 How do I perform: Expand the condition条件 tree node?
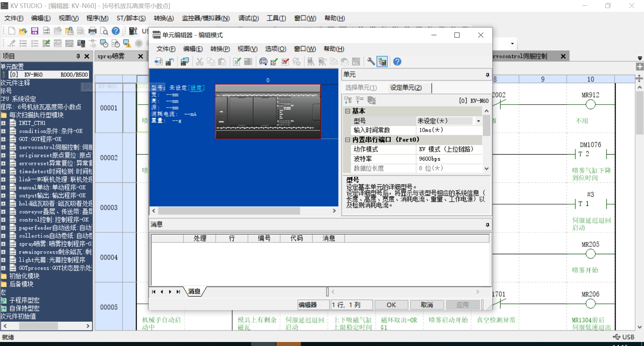(x=3, y=131)
